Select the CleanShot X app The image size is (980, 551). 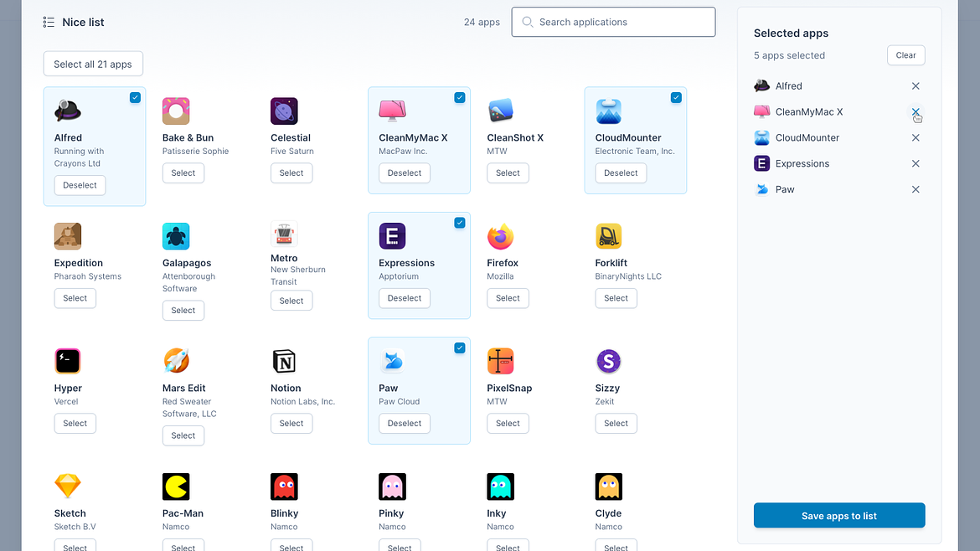(x=508, y=173)
